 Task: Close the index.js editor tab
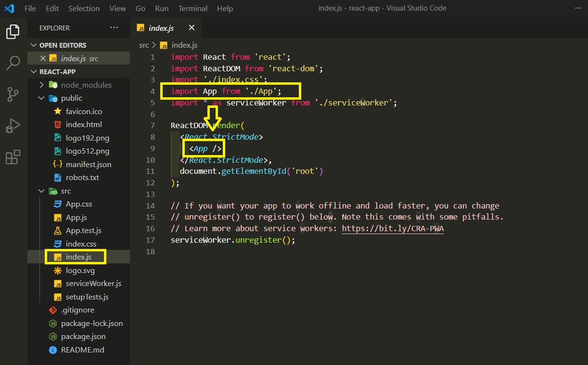click(192, 28)
